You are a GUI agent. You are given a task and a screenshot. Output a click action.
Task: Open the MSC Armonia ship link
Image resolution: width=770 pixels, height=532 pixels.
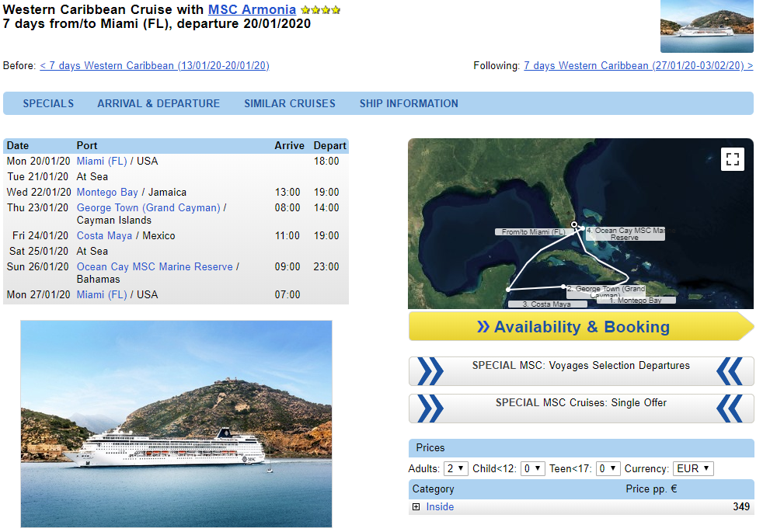(x=252, y=10)
